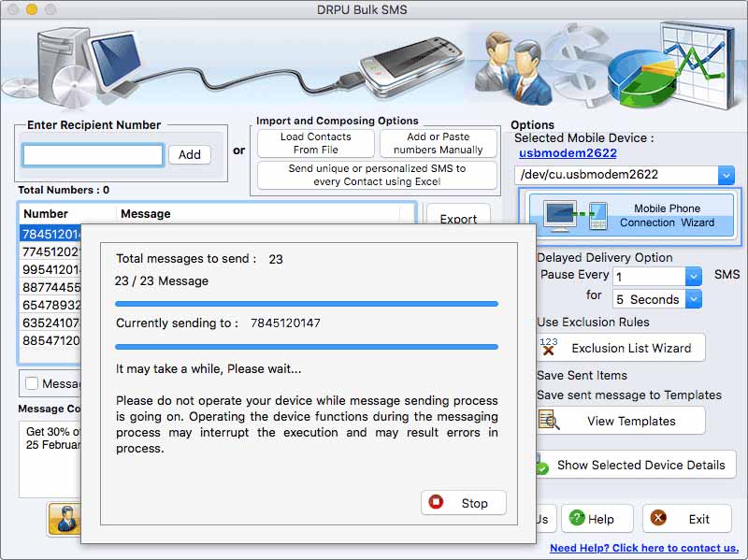Click the operator person icon at bottom left

(x=65, y=520)
